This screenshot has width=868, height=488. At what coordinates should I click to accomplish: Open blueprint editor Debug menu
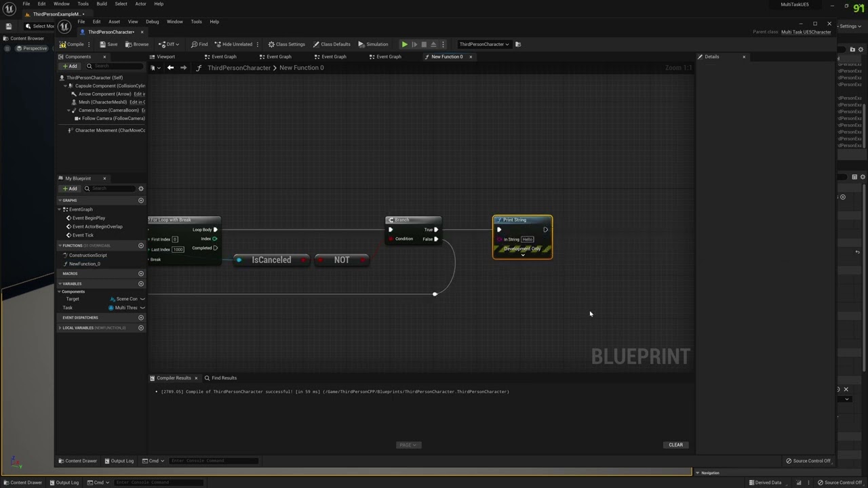coord(152,22)
